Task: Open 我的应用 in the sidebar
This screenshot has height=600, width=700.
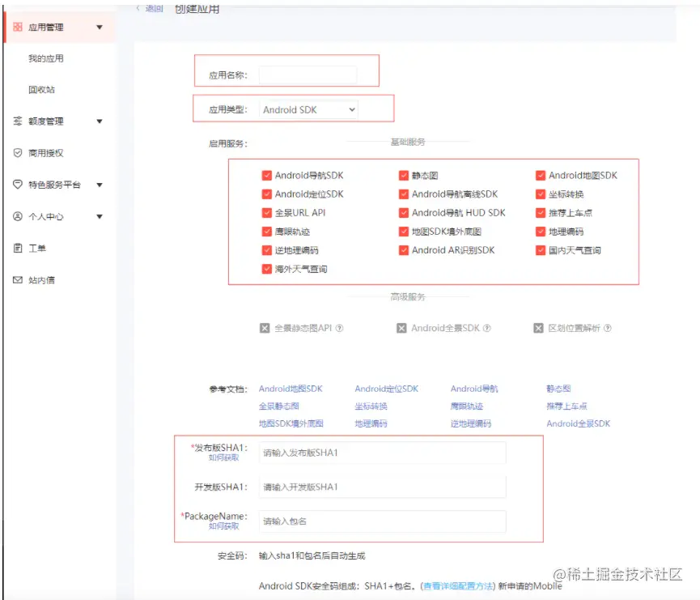Action: pyautogui.click(x=46, y=58)
